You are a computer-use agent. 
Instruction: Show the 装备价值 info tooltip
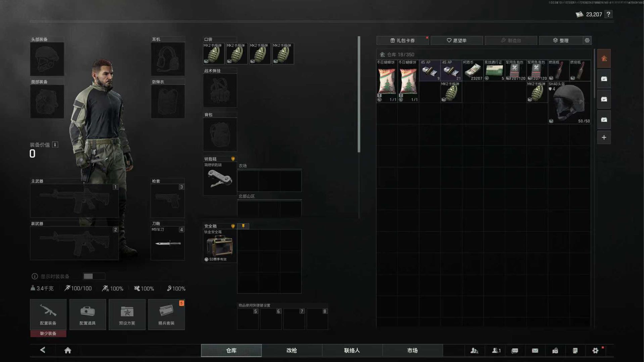pos(55,145)
